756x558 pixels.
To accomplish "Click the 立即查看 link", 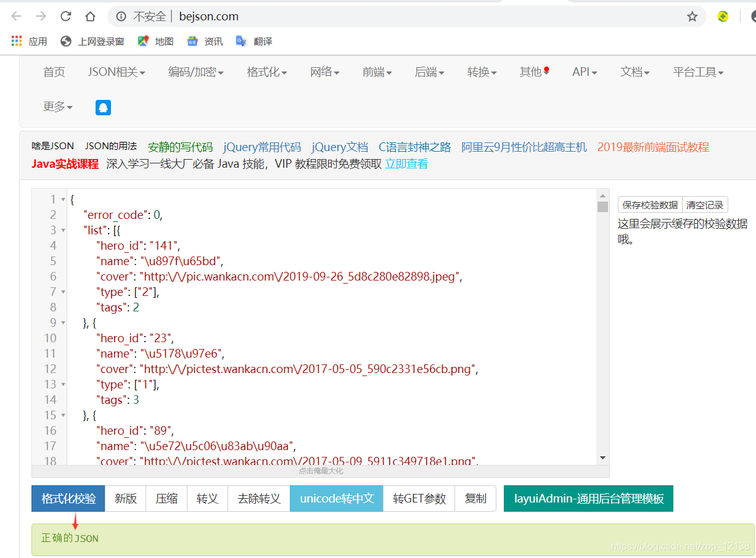I will pos(406,164).
